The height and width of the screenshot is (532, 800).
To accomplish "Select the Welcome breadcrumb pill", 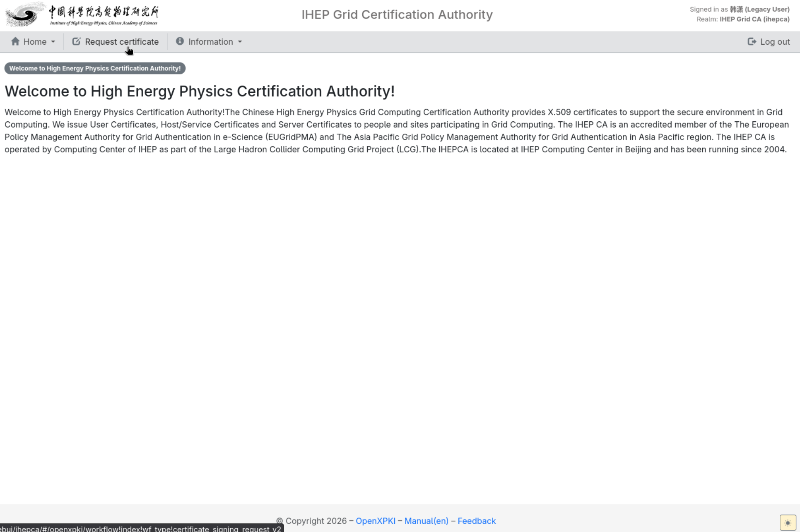I will pyautogui.click(x=95, y=68).
